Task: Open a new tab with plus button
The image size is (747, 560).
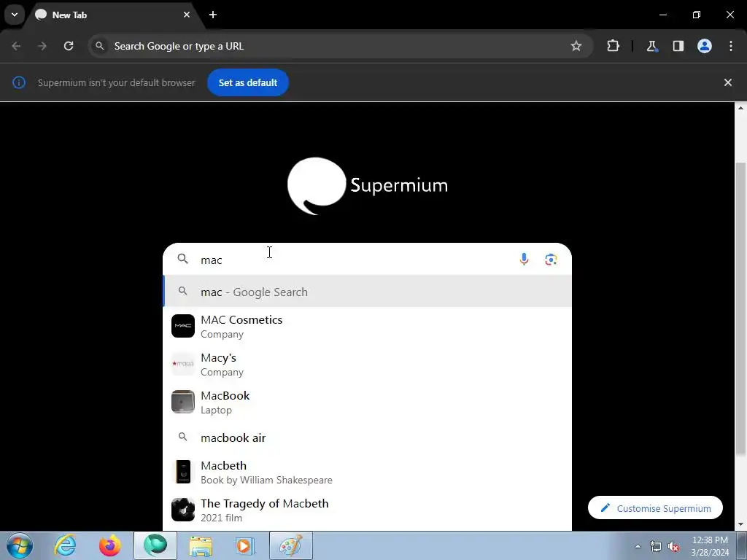Action: point(213,15)
